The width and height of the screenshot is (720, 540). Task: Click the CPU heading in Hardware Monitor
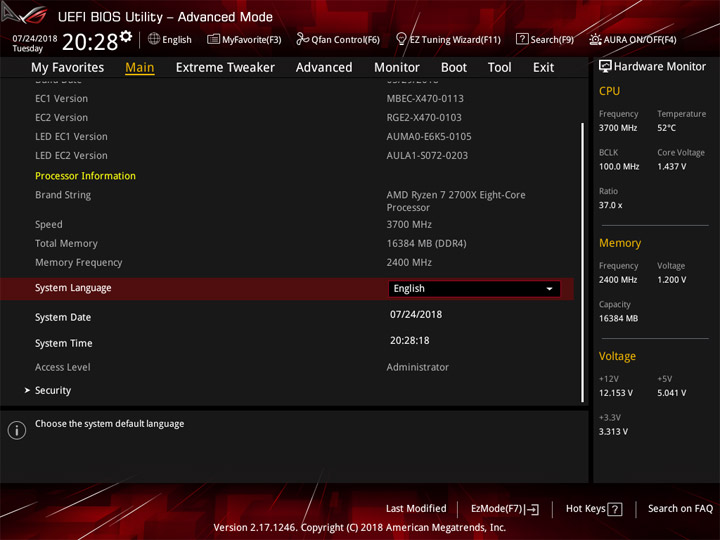(x=609, y=91)
